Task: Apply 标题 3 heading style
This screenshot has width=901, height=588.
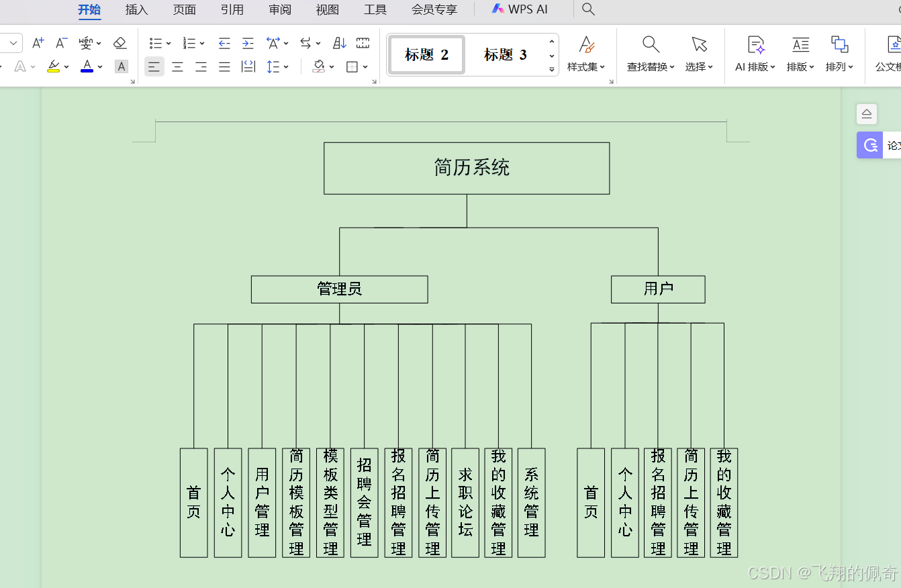Action: (x=506, y=54)
